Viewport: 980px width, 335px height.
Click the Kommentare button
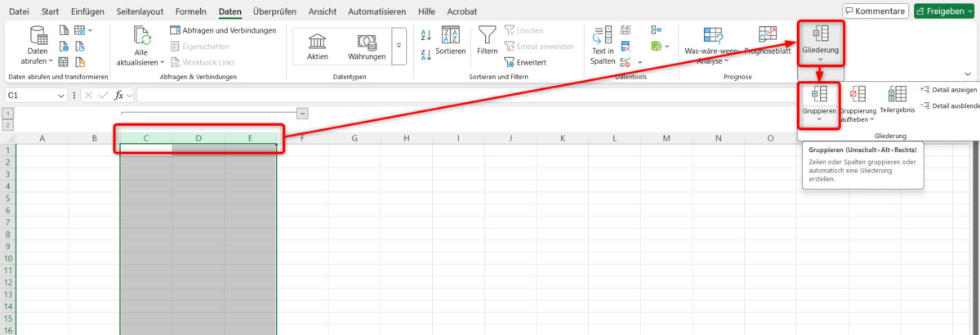coord(875,11)
